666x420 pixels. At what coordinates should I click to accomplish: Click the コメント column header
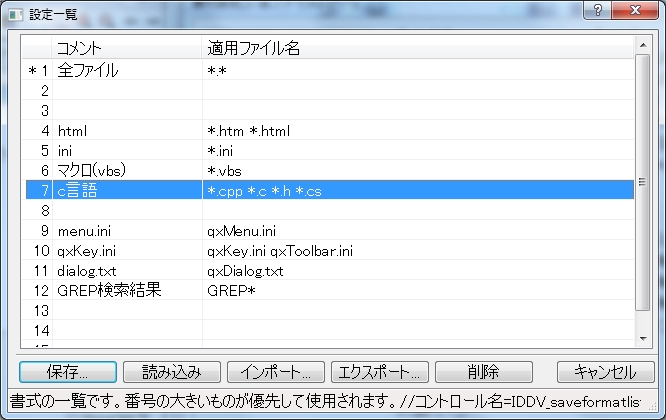[x=126, y=48]
